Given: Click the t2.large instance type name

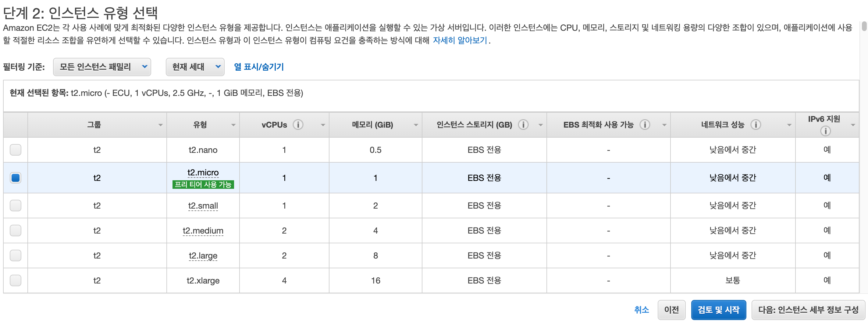Looking at the screenshot, I should tap(203, 255).
